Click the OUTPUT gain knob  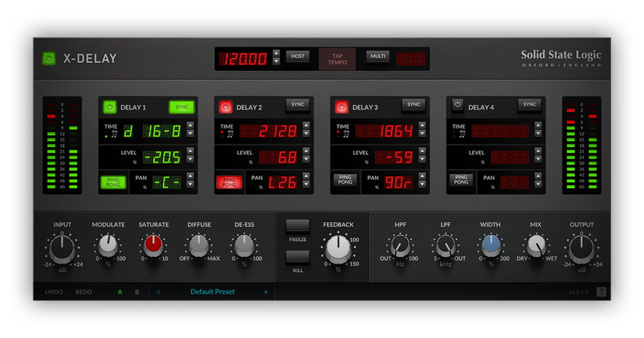tap(582, 248)
